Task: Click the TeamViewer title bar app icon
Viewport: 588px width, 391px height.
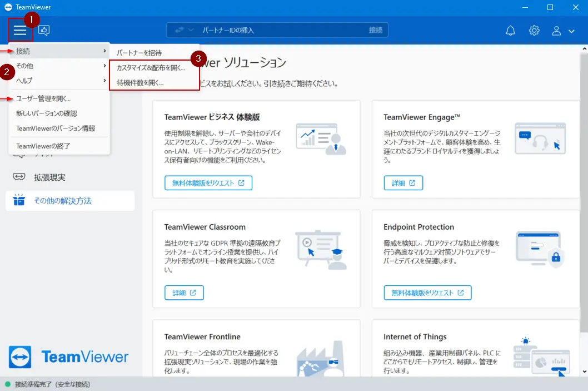Action: [x=8, y=7]
